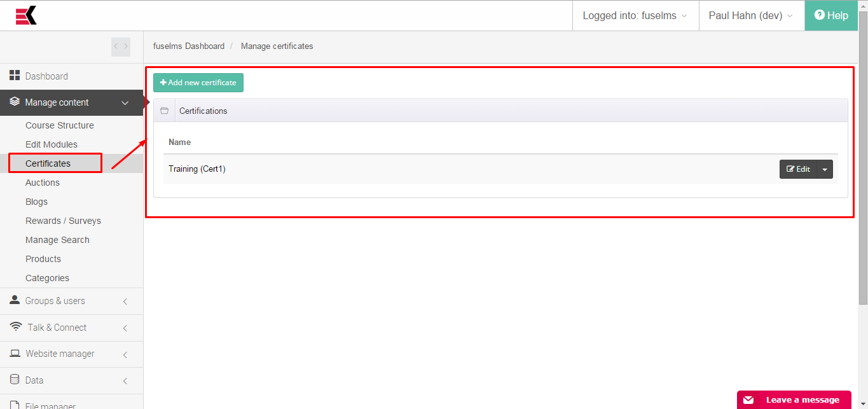Image resolution: width=868 pixels, height=409 pixels.
Task: Open the Blogs page
Action: [x=37, y=202]
